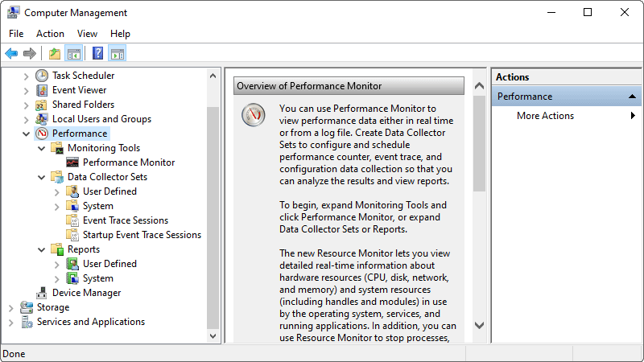Click the tree pane vertical scrollbar thumb
Screen dimensions: 644x362
pos(213,217)
